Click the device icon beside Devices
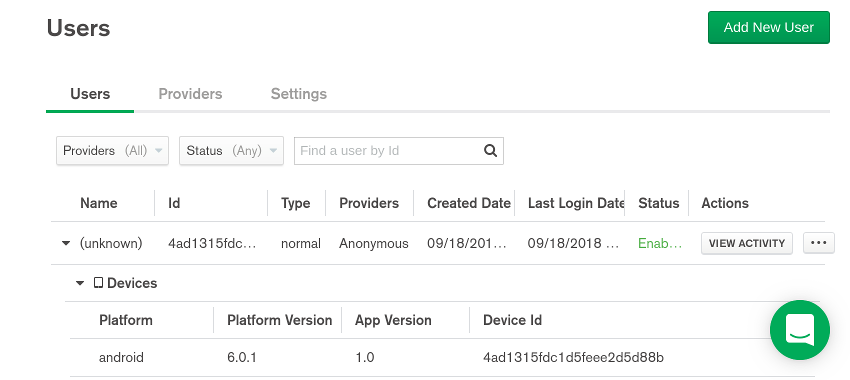Image resolution: width=850 pixels, height=380 pixels. point(98,283)
